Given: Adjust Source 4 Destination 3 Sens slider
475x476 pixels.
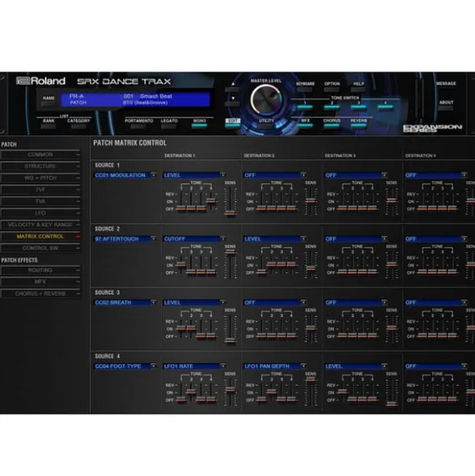Looking at the screenshot, I should pyautogui.click(x=391, y=404).
